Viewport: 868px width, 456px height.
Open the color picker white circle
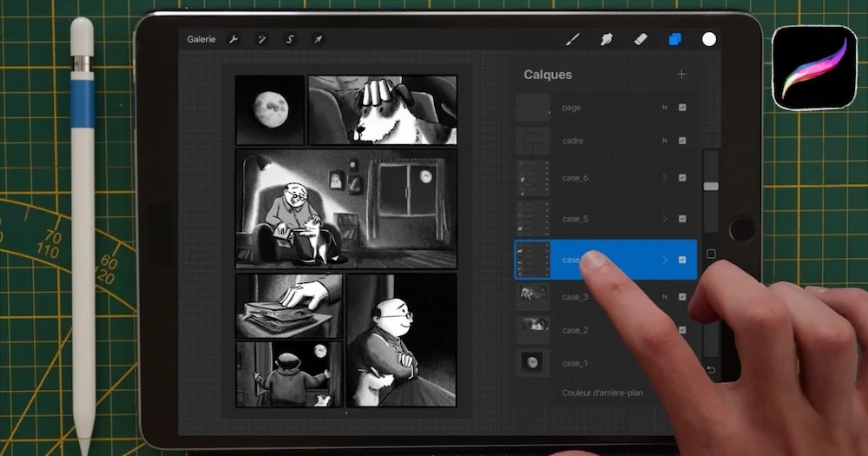(x=709, y=39)
